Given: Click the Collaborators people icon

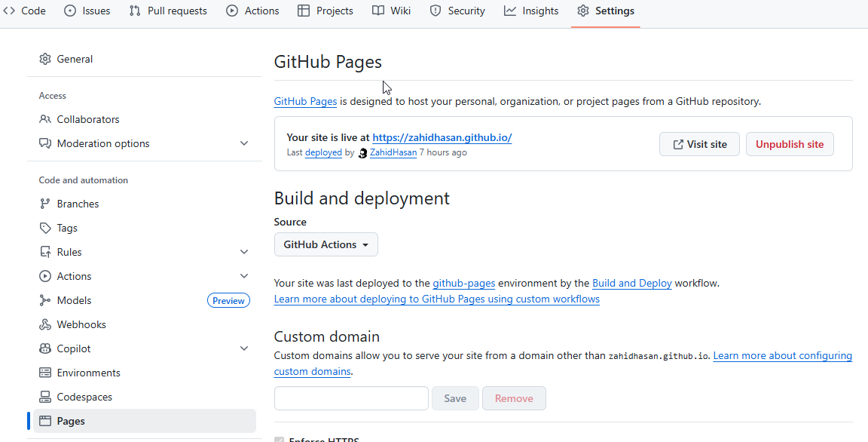Looking at the screenshot, I should tap(45, 119).
